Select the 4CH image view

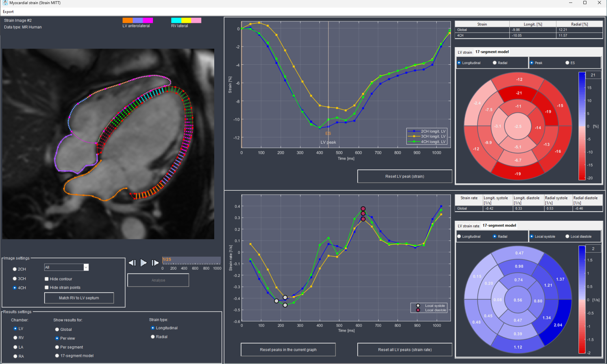coord(15,288)
